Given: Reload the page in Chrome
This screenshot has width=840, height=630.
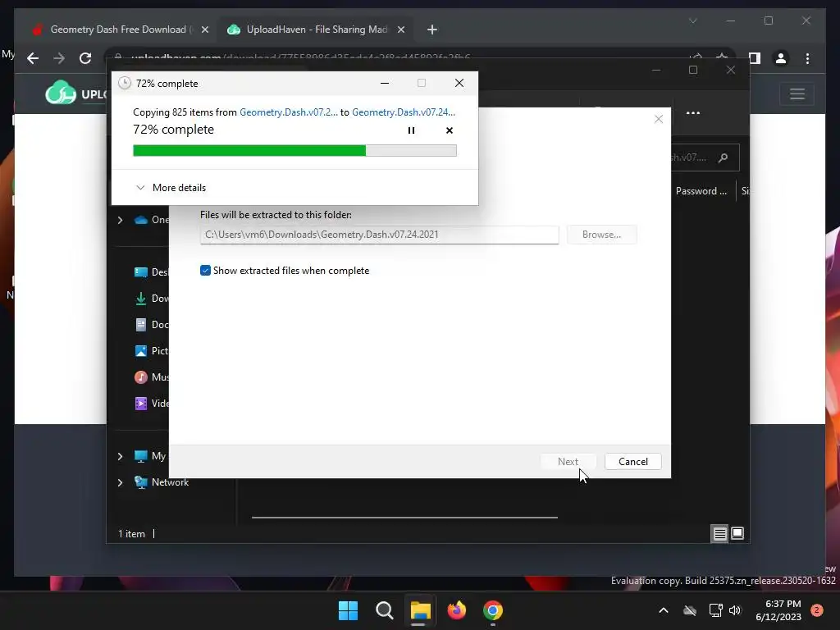Looking at the screenshot, I should click(x=85, y=58).
